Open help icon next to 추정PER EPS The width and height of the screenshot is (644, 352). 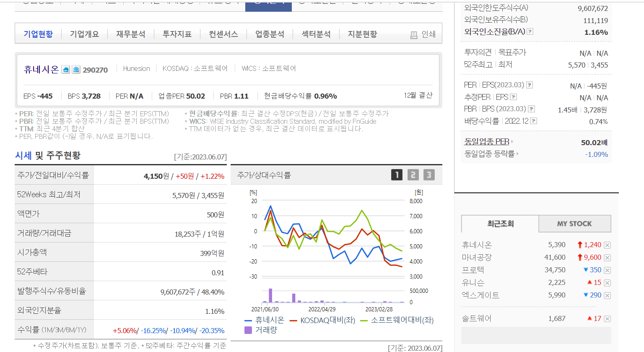tap(513, 97)
